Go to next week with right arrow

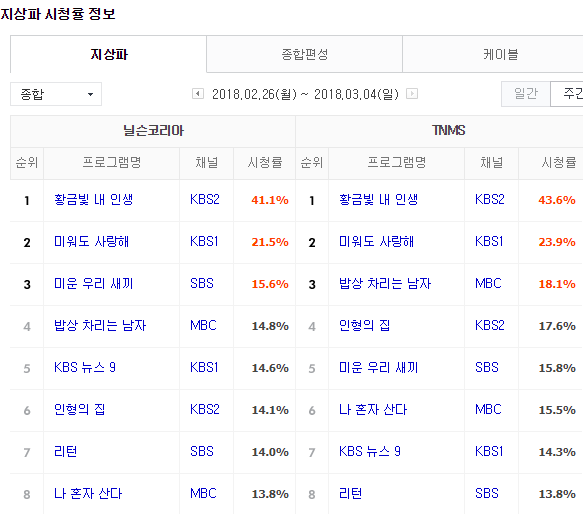(412, 94)
